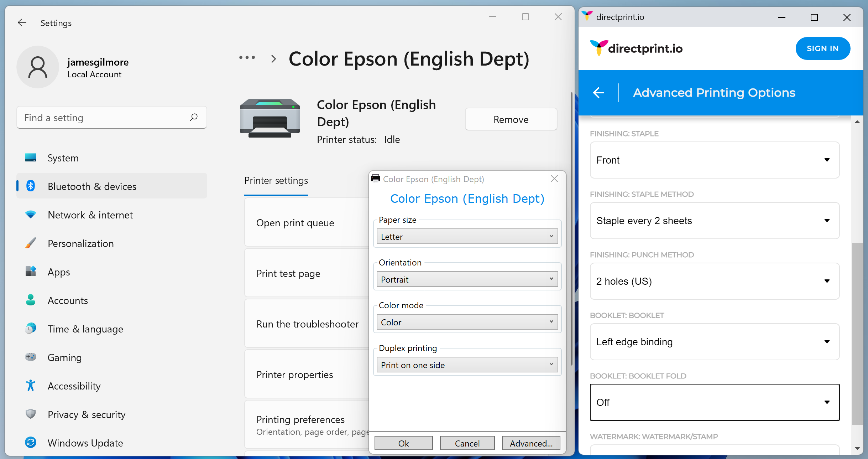The width and height of the screenshot is (868, 459).
Task: Select Network & internet category
Action: pos(112,215)
